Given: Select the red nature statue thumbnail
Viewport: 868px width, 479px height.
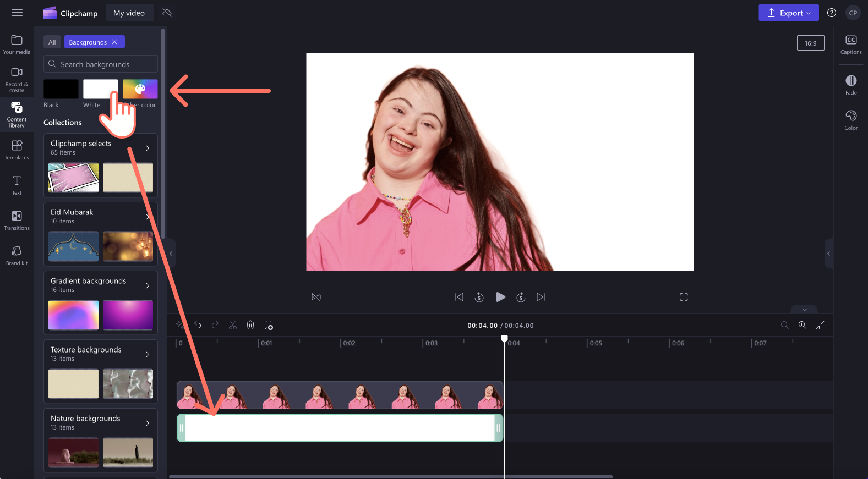Looking at the screenshot, I should 74,452.
